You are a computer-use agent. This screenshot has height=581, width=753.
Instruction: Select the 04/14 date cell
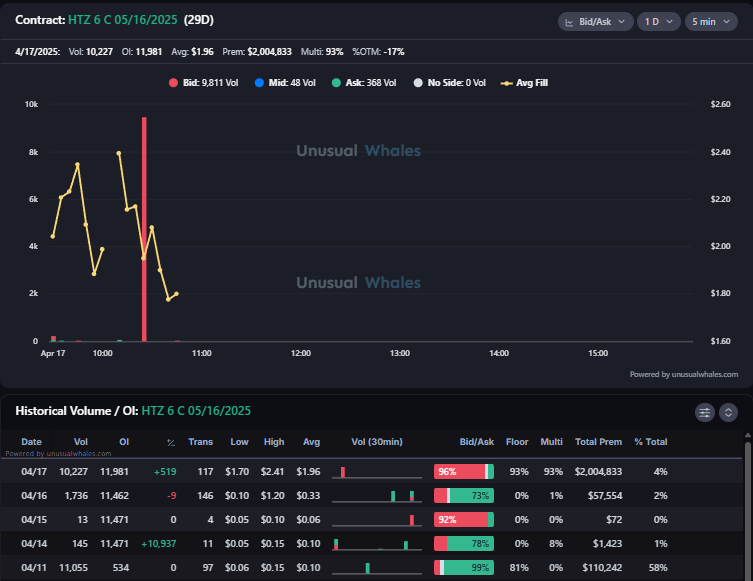pos(34,544)
